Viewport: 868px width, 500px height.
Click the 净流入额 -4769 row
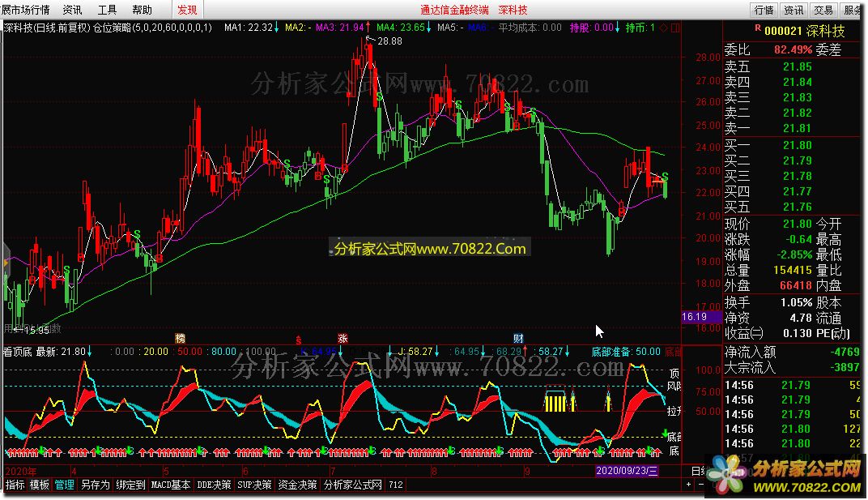[792, 352]
